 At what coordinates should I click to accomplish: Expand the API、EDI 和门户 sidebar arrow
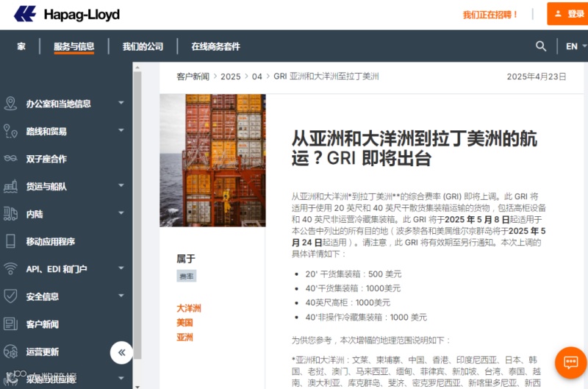coord(121,268)
